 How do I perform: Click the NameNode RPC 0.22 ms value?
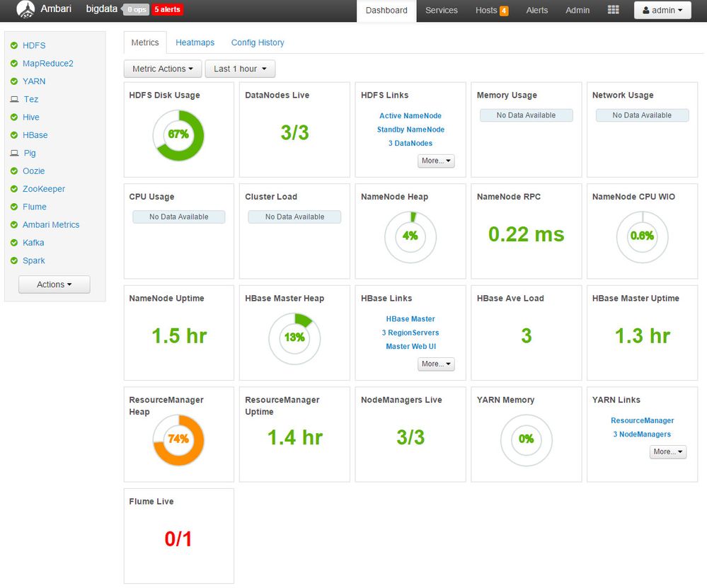coord(527,234)
